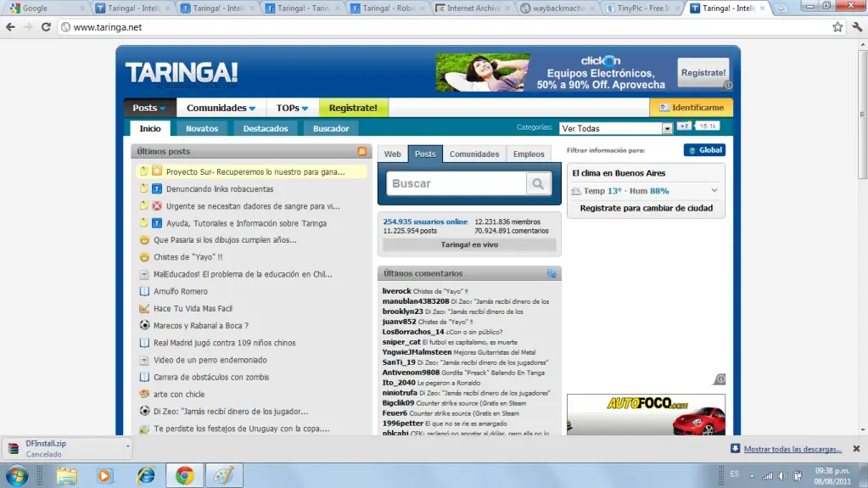This screenshot has width=868, height=488.
Task: Click the book icon beside Arnulfo Romero
Action: coord(144,291)
